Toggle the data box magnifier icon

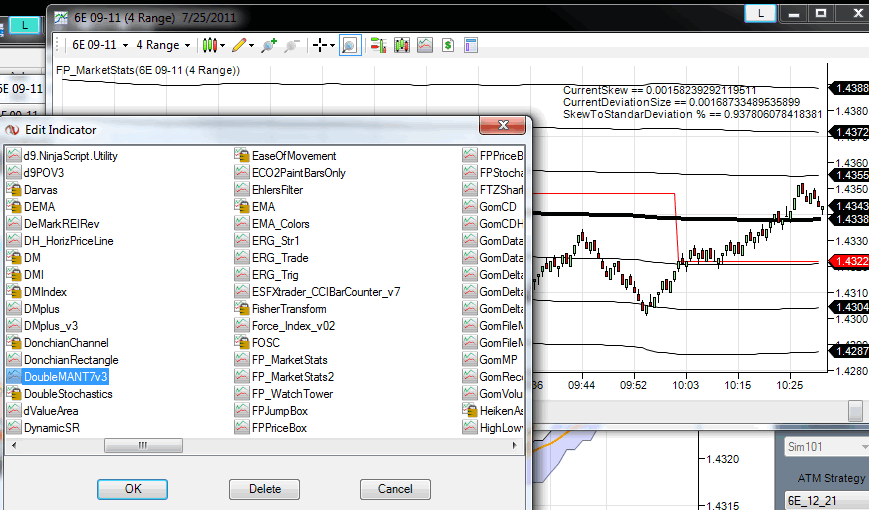click(x=350, y=45)
